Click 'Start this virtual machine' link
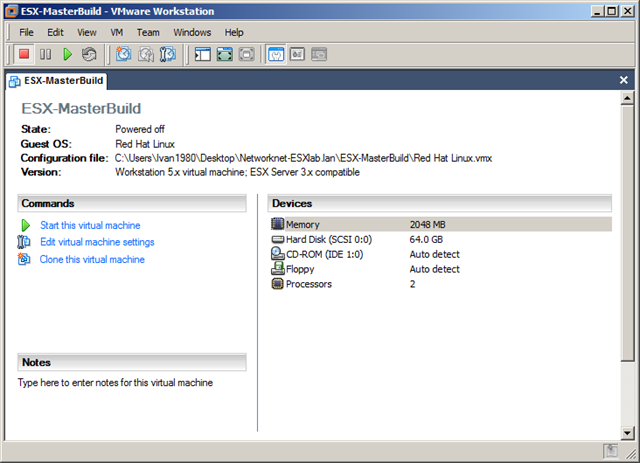The image size is (640, 463). [90, 226]
